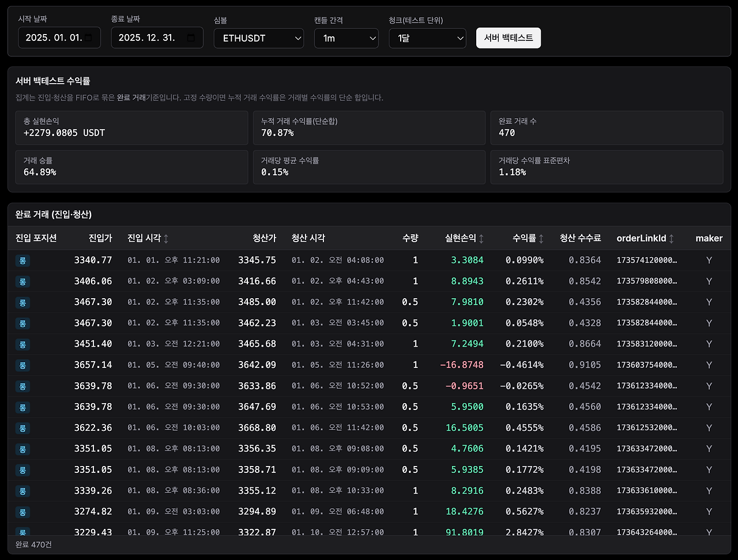Click the 롱 badge on the 3657.14 entry row

coord(22,365)
